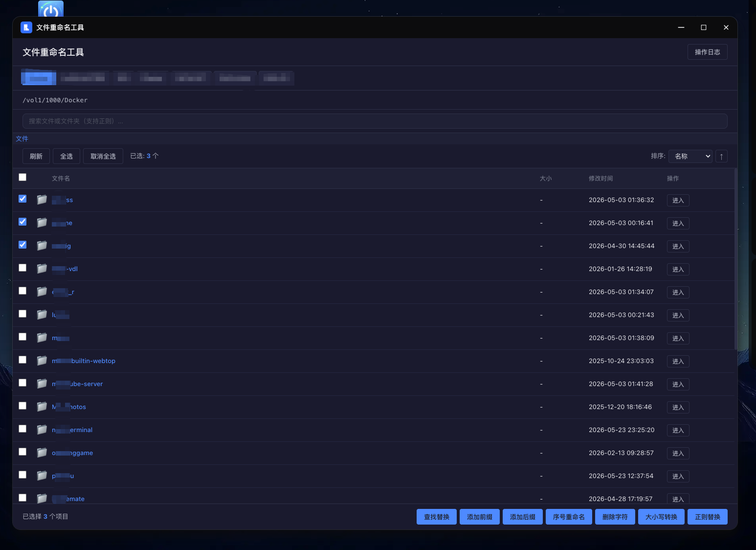Click folder icon in the 01:34:07 row

[42, 292]
